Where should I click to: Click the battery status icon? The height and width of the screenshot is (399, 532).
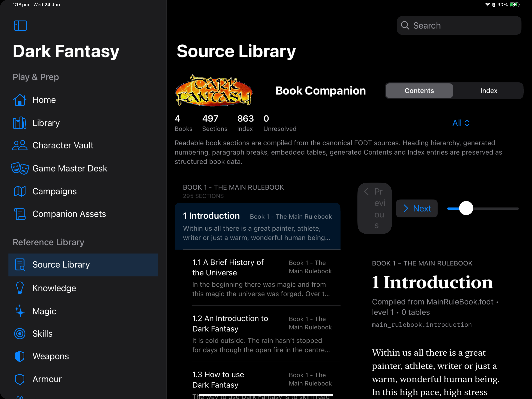(514, 5)
